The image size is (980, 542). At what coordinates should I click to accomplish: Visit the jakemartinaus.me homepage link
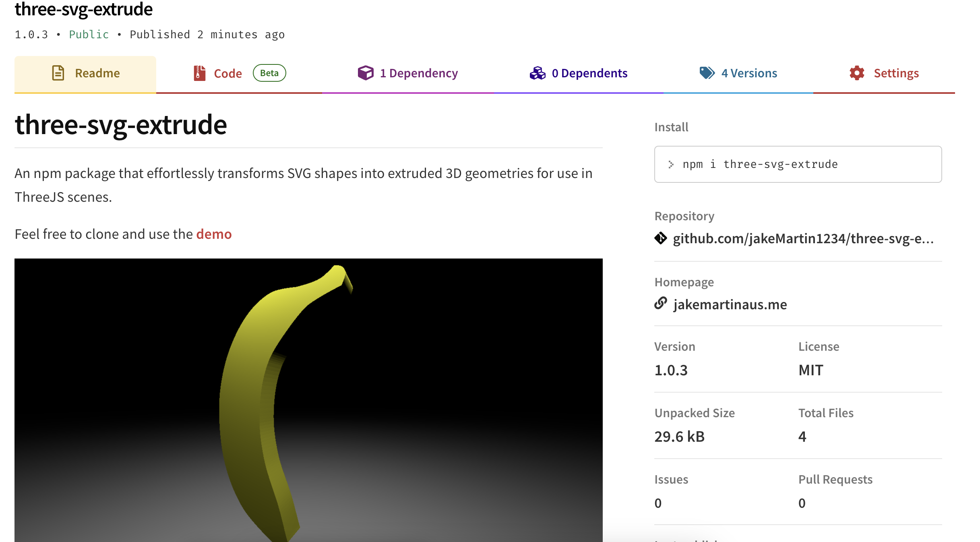730,304
